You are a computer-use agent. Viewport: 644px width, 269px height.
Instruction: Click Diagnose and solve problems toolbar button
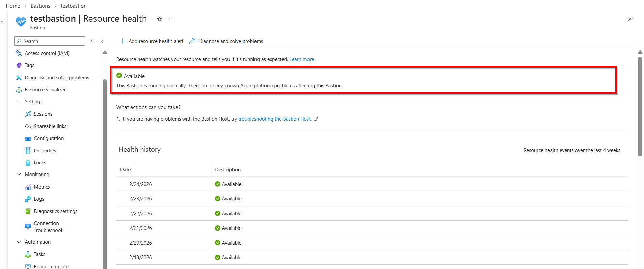click(226, 41)
